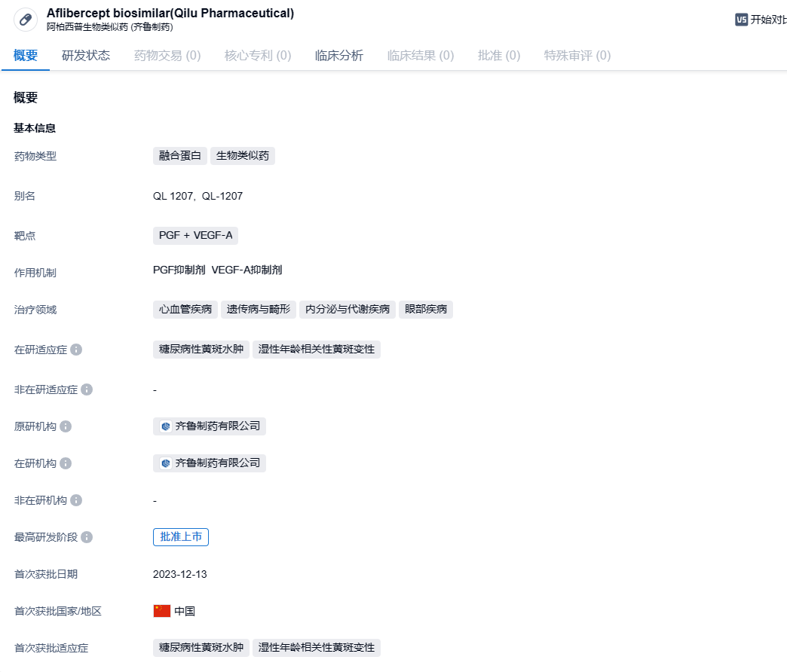The height and width of the screenshot is (672, 787).
Task: Click info icon beside 在研机构
Action: click(66, 463)
